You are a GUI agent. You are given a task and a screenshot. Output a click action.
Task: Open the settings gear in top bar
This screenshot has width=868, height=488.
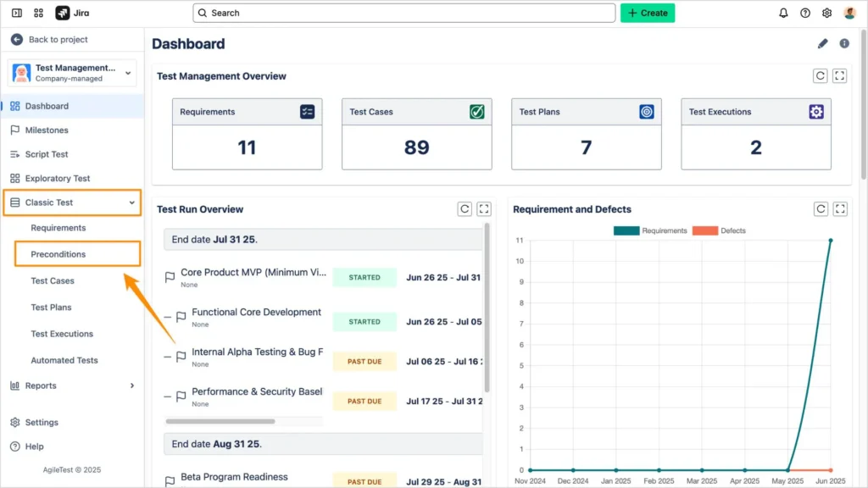(827, 13)
